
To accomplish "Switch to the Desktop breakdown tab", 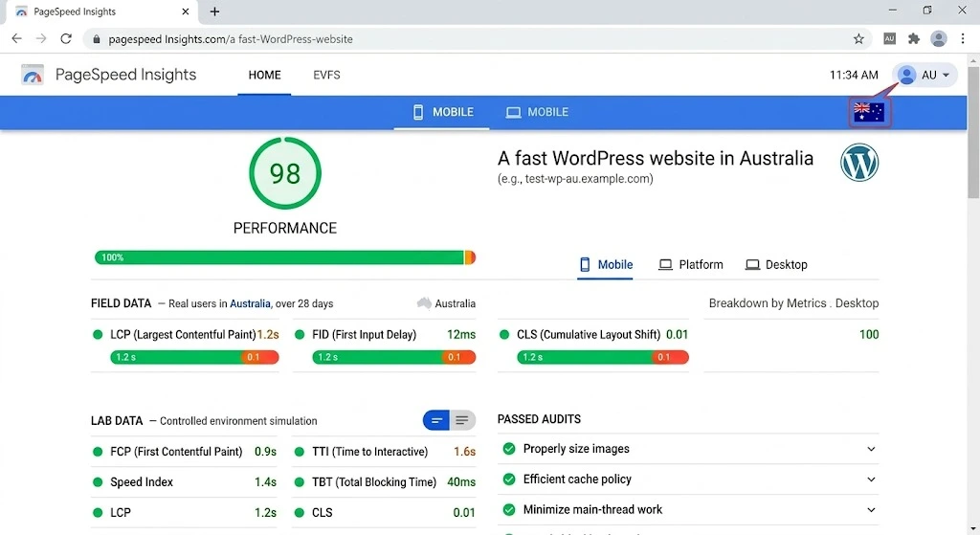I will coord(776,265).
